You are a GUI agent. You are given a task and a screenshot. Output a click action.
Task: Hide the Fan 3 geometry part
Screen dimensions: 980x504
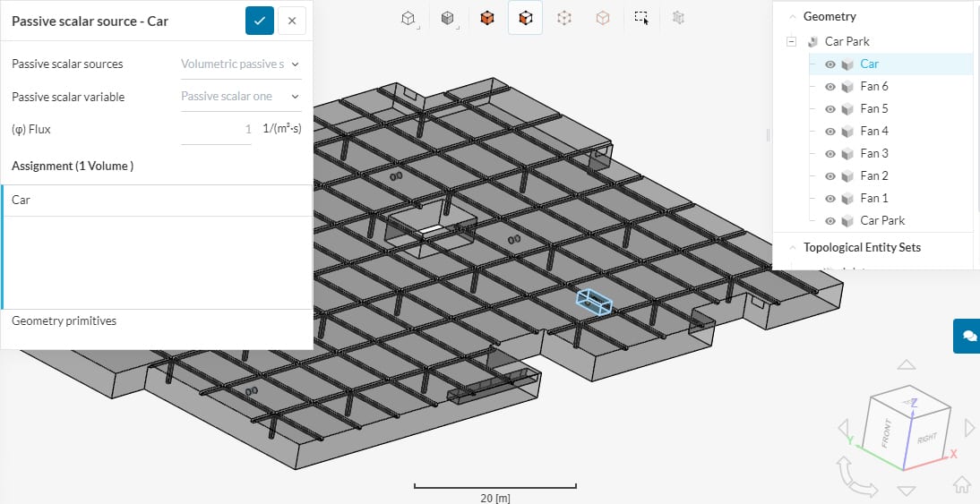coord(830,153)
